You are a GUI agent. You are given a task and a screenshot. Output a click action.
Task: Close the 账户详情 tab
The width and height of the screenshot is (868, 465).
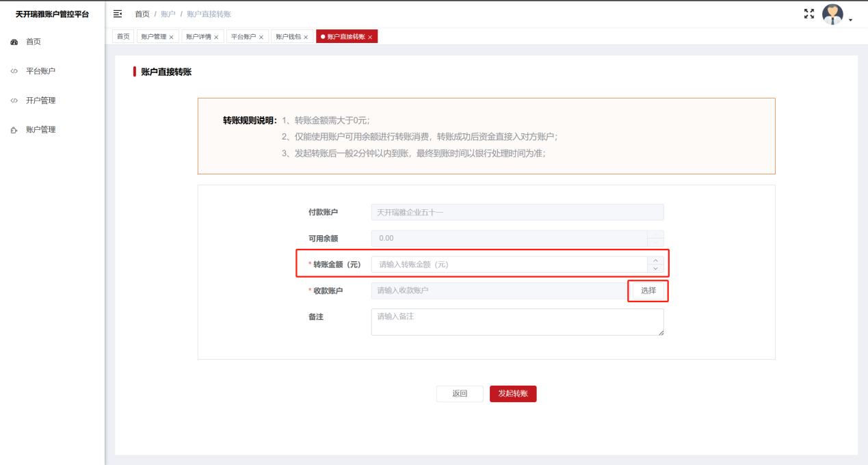click(x=216, y=38)
